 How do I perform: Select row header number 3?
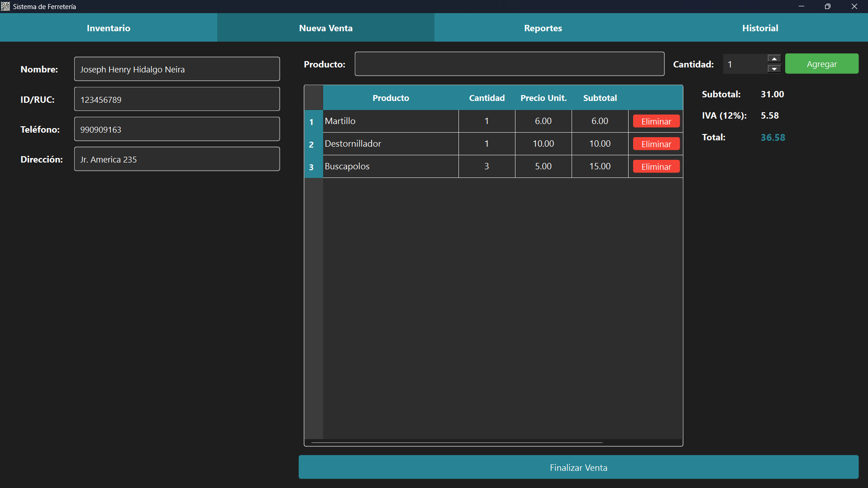pyautogui.click(x=311, y=167)
